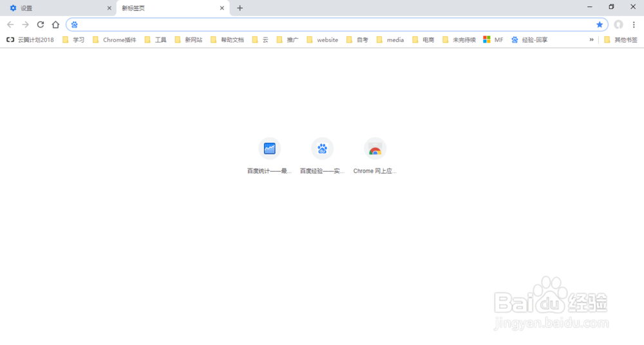
Task: Open the website bookmark folder
Action: click(323, 40)
